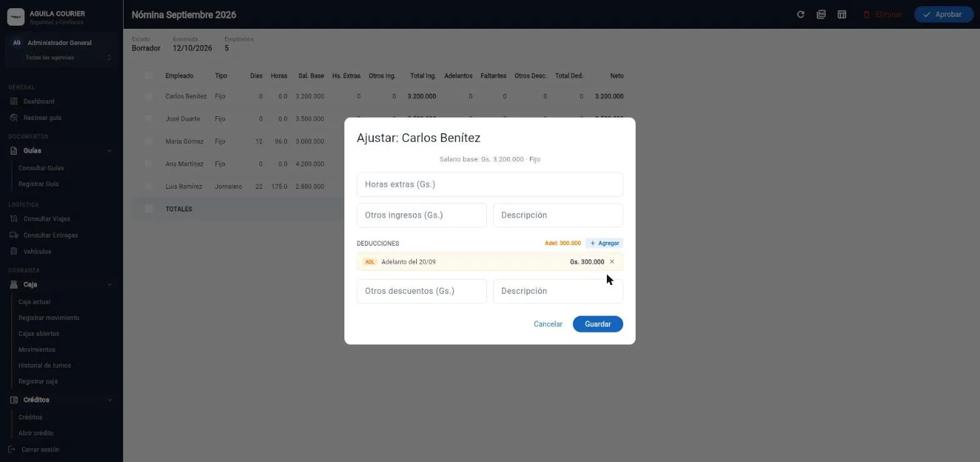Click the Guías document icon
The image size is (980, 462).
[14, 151]
